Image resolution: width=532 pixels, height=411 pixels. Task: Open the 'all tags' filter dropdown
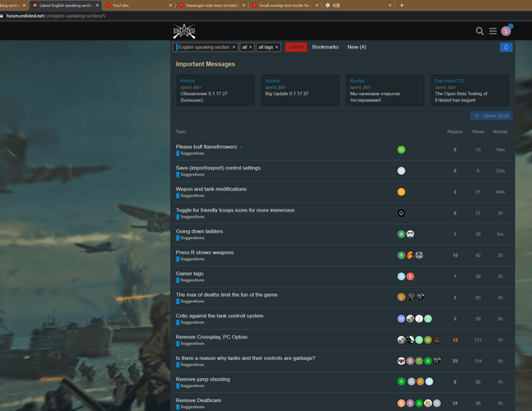pyautogui.click(x=268, y=47)
